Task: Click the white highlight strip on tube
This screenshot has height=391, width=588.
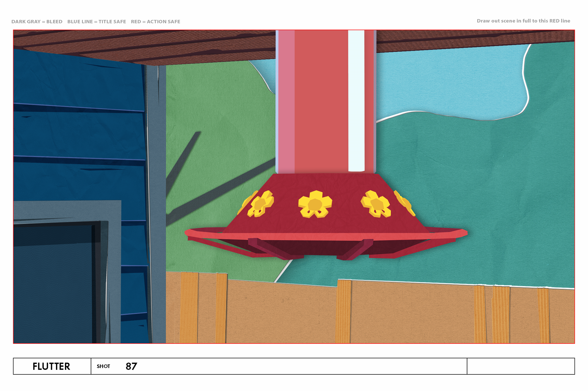Action: click(356, 101)
